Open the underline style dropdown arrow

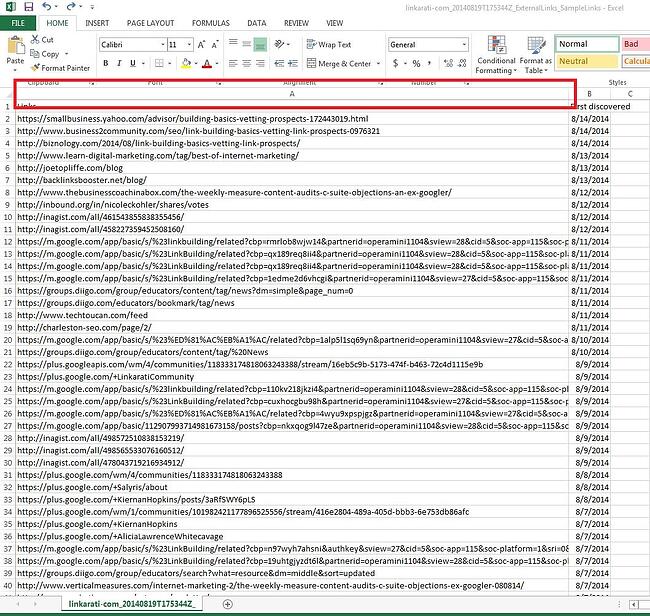click(143, 63)
